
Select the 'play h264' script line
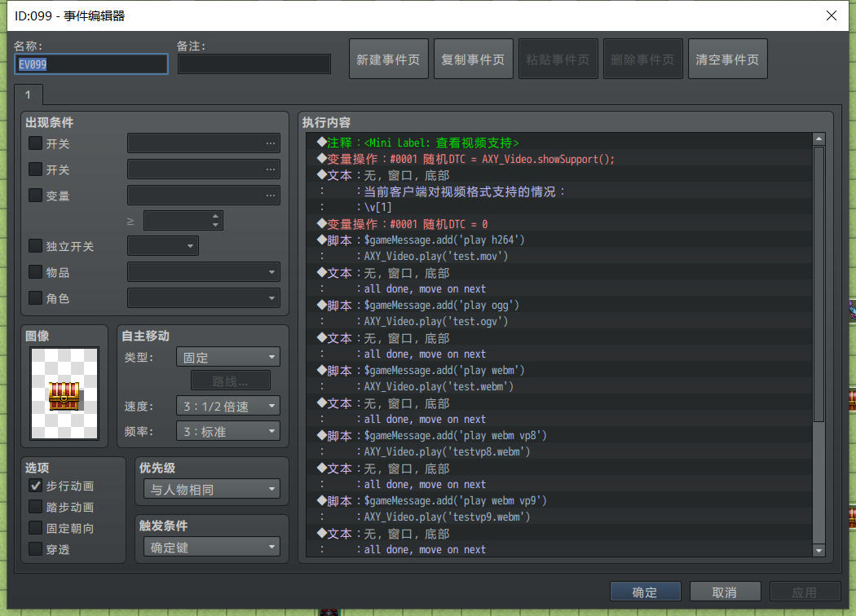coord(559,240)
